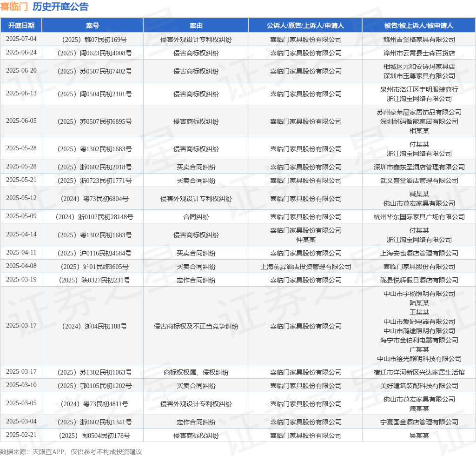Click defendant 深圳市玉尊家具有限公司
476x456 pixels.
pos(419,76)
